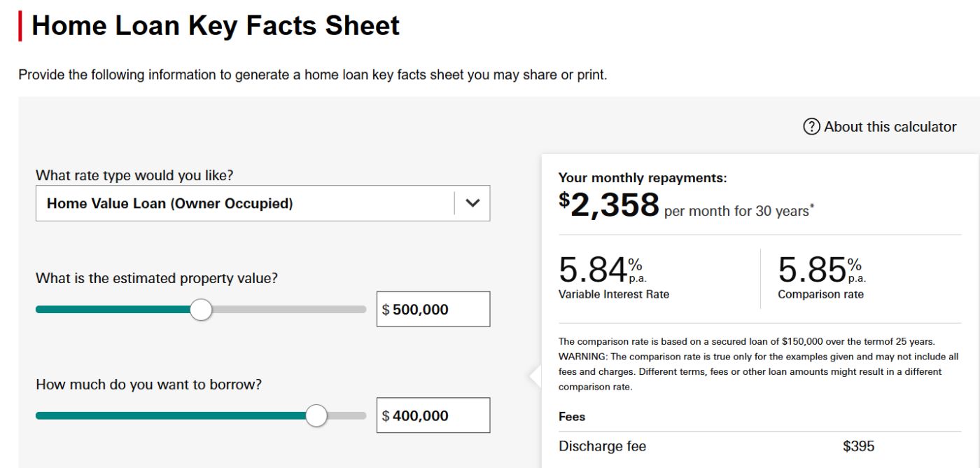
Task: Click the Home Loan Key Facts Sheet heading
Action: (x=216, y=26)
